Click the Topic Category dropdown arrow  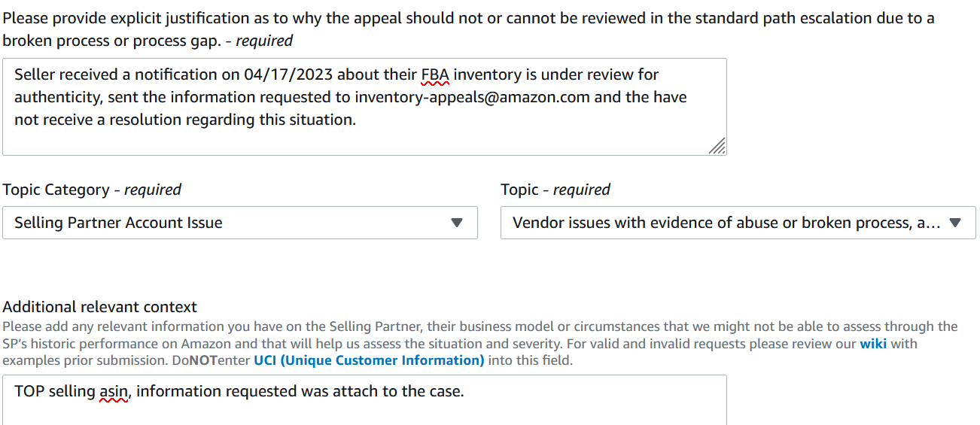click(x=456, y=223)
